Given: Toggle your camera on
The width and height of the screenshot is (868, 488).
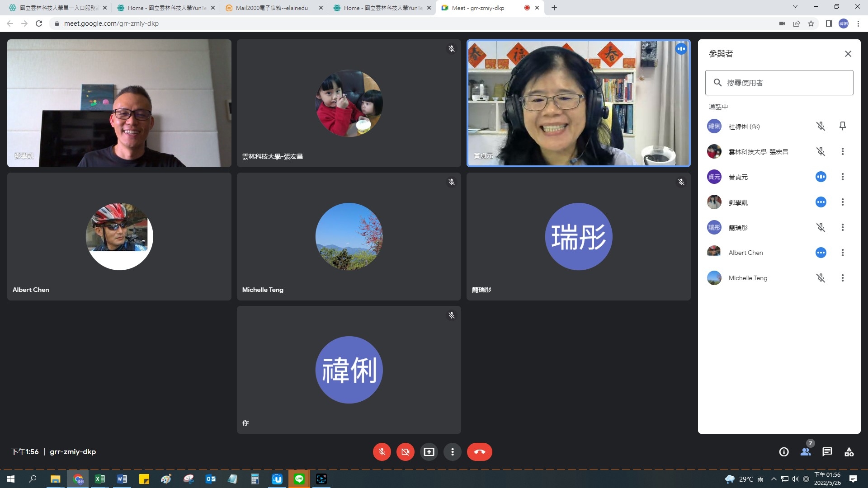Looking at the screenshot, I should [405, 452].
